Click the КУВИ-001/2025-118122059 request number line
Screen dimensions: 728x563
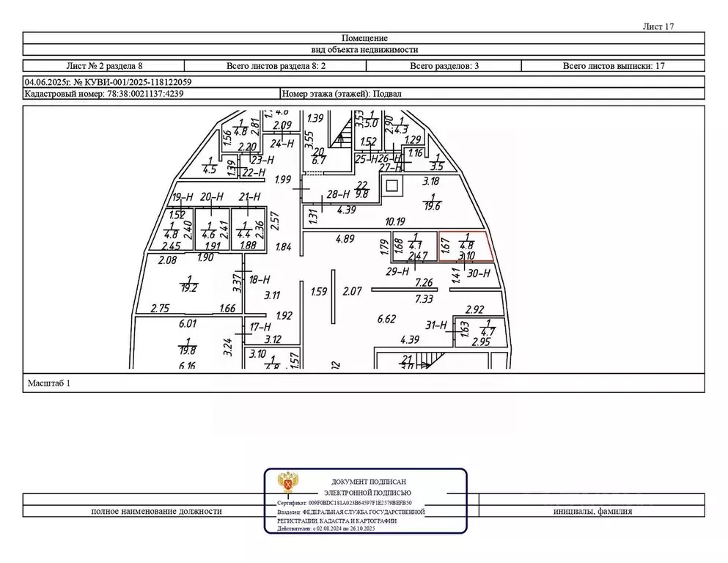pos(109,83)
